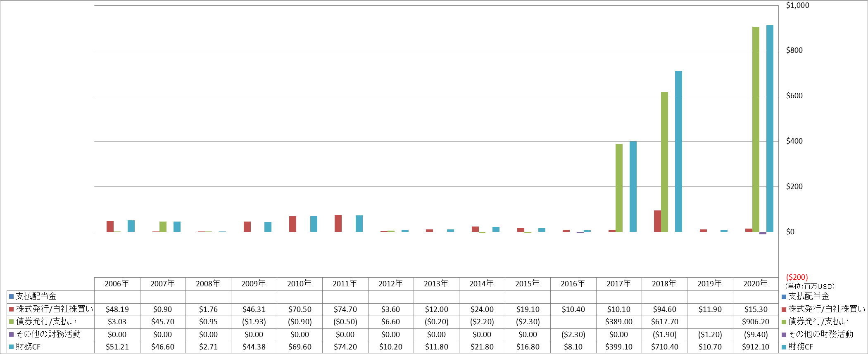The width and height of the screenshot is (868, 354).
Task: Click the $12.00 stock cell for 2013
Action: [436, 309]
